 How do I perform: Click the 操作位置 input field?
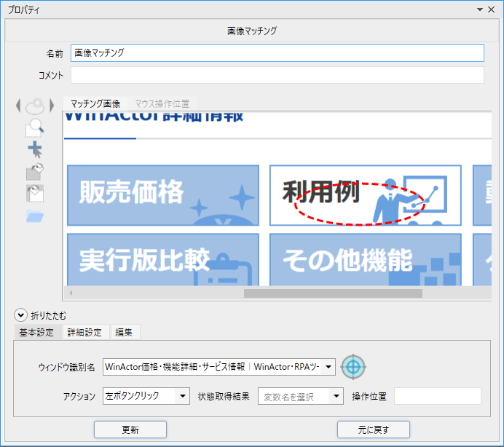point(437,397)
